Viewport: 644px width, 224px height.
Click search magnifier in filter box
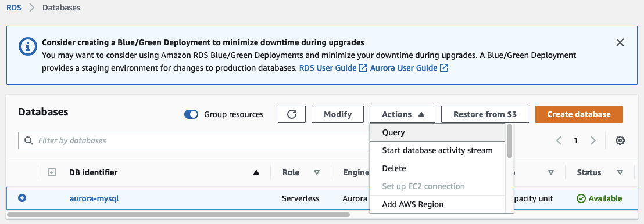[x=28, y=140]
